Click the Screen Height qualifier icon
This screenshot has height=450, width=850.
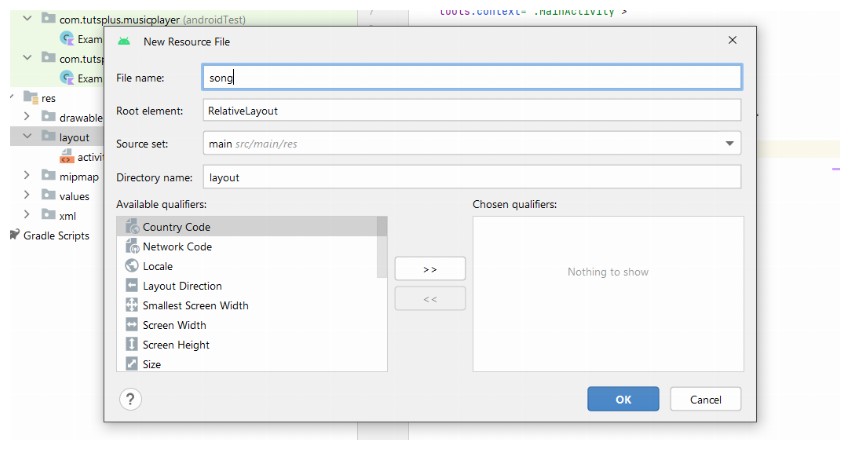coord(132,345)
